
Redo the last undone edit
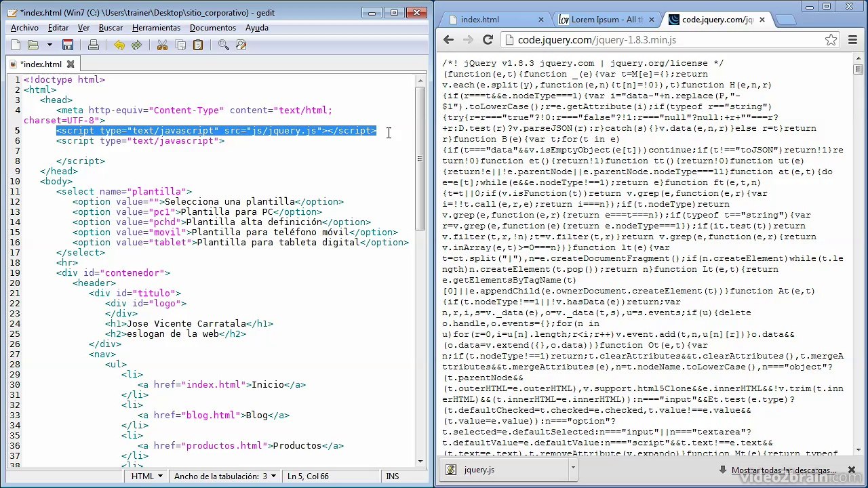point(137,45)
